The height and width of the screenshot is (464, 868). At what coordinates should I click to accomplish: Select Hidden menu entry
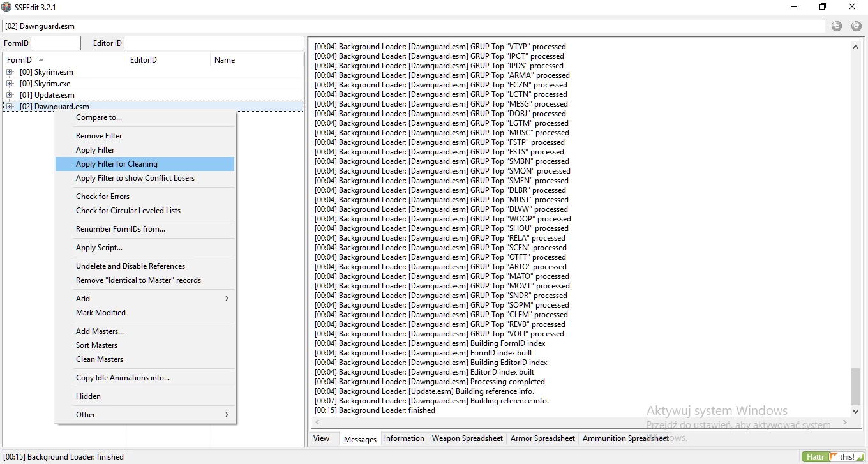click(x=145, y=396)
